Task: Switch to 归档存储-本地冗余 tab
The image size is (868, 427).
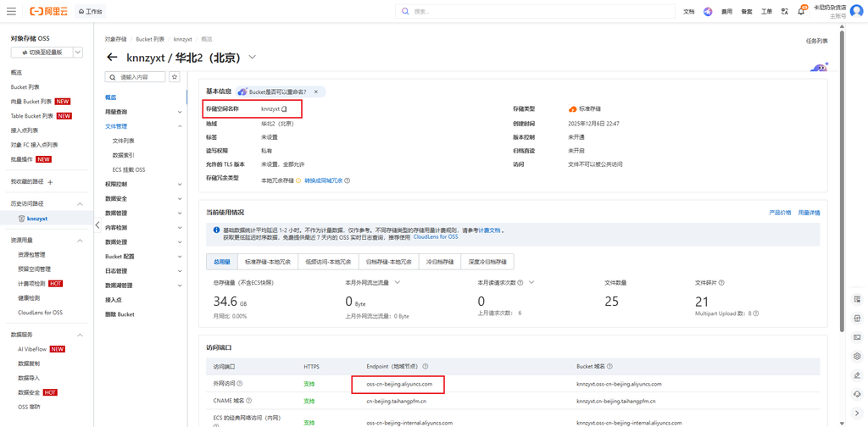Action: click(388, 262)
